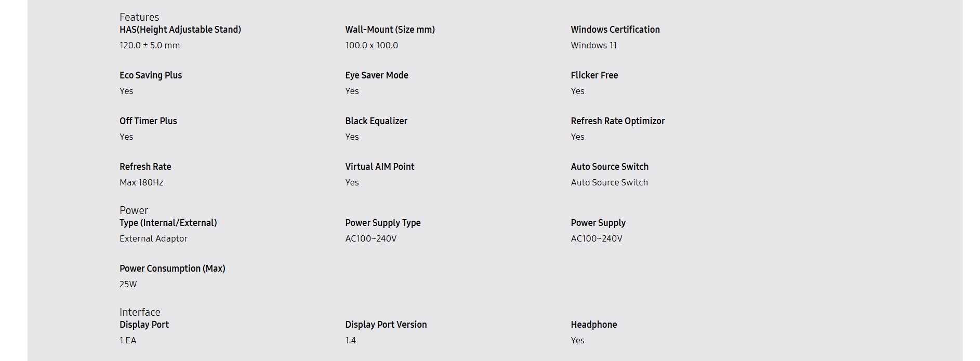Select the External Adaptor value

tap(153, 238)
